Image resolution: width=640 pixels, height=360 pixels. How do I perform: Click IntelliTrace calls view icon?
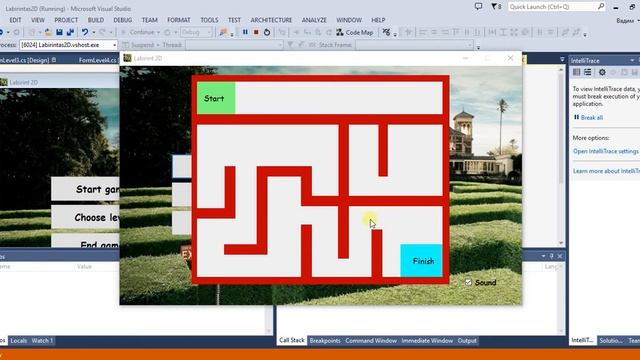pyautogui.click(x=587, y=72)
